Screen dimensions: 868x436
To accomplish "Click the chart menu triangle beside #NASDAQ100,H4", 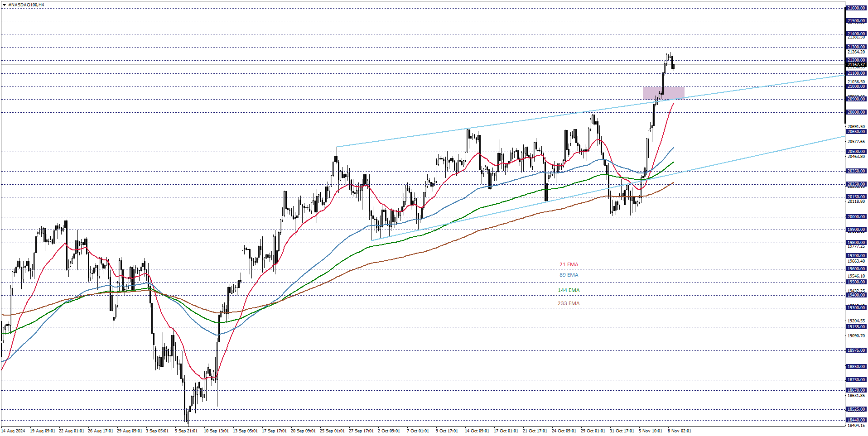I will tap(4, 5).
